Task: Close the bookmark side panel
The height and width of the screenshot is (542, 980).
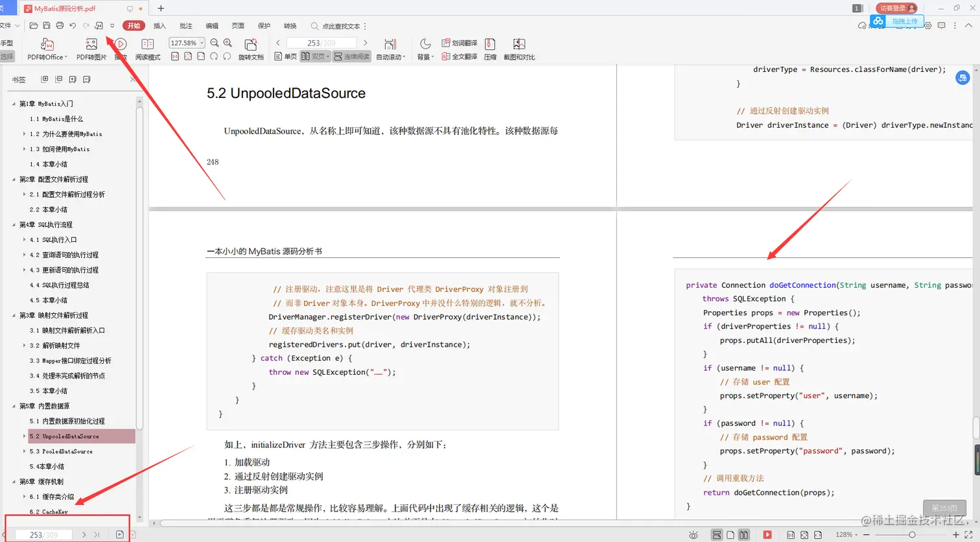Action: 133,79
